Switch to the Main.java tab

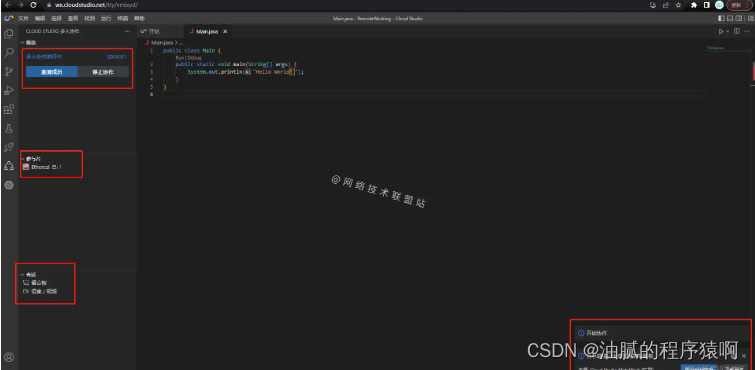tap(207, 31)
